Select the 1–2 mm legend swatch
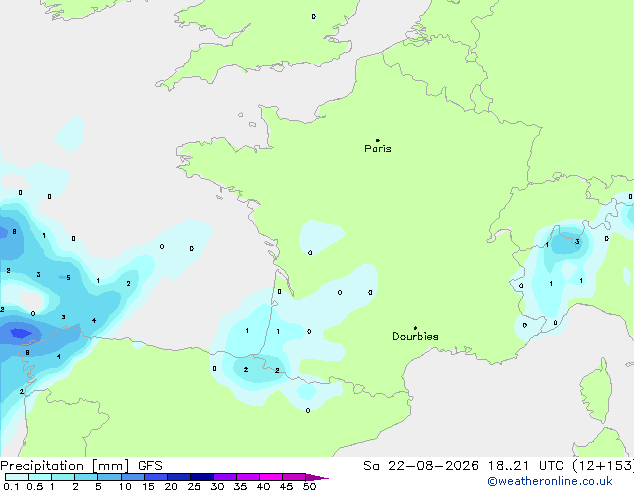Screen dimensions: 634x490 (63, 477)
